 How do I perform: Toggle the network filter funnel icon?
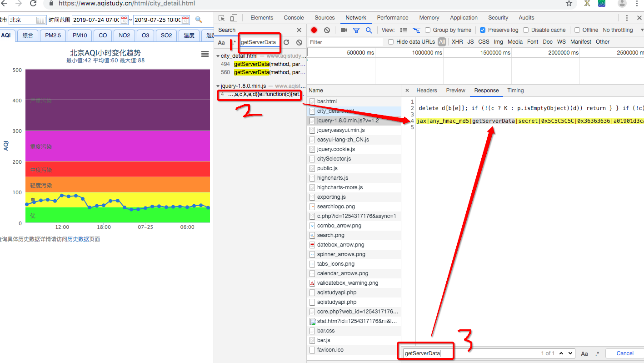pyautogui.click(x=356, y=30)
